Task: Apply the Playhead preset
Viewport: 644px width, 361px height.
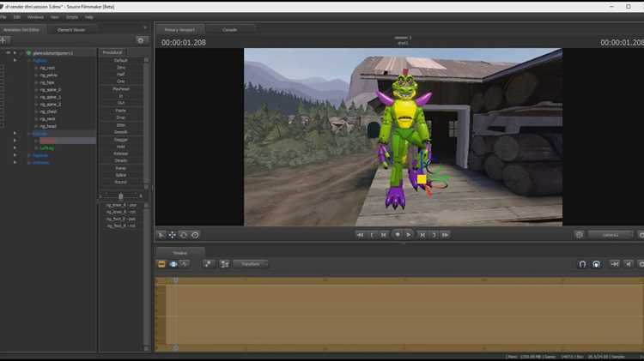Action: pos(121,89)
